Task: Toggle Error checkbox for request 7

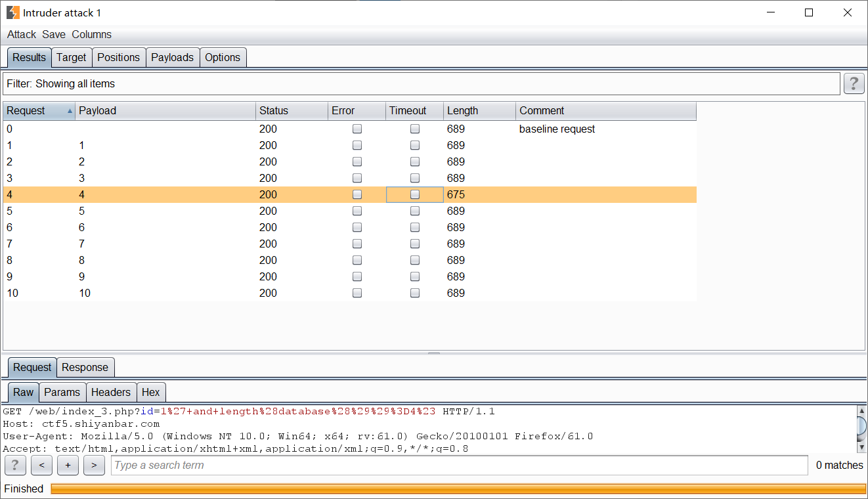Action: click(357, 244)
